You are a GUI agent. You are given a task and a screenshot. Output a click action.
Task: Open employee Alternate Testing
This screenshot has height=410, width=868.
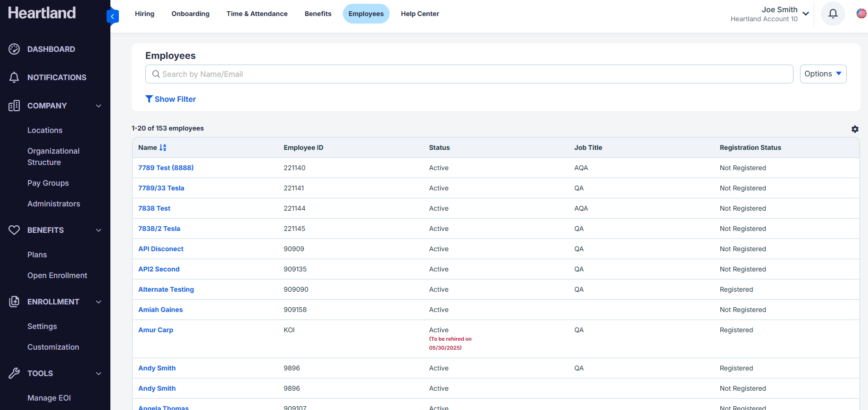166,289
